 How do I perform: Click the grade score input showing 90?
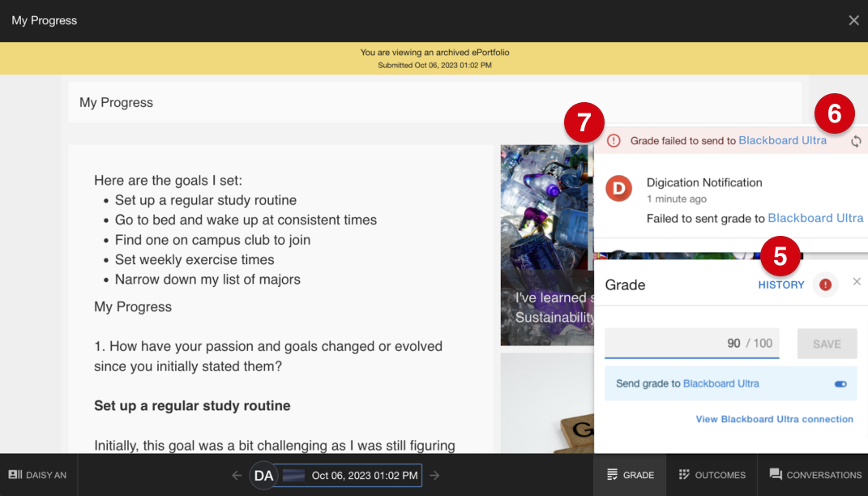tap(692, 343)
